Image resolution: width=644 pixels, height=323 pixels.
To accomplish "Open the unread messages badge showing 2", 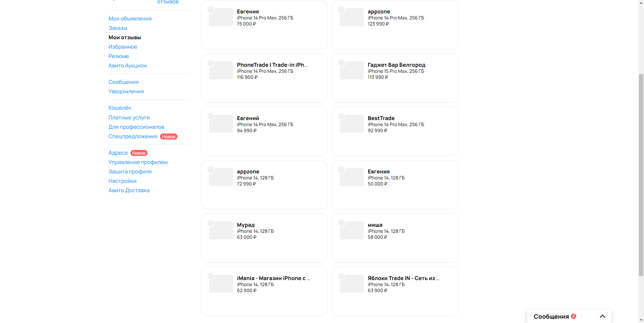I will [x=574, y=316].
